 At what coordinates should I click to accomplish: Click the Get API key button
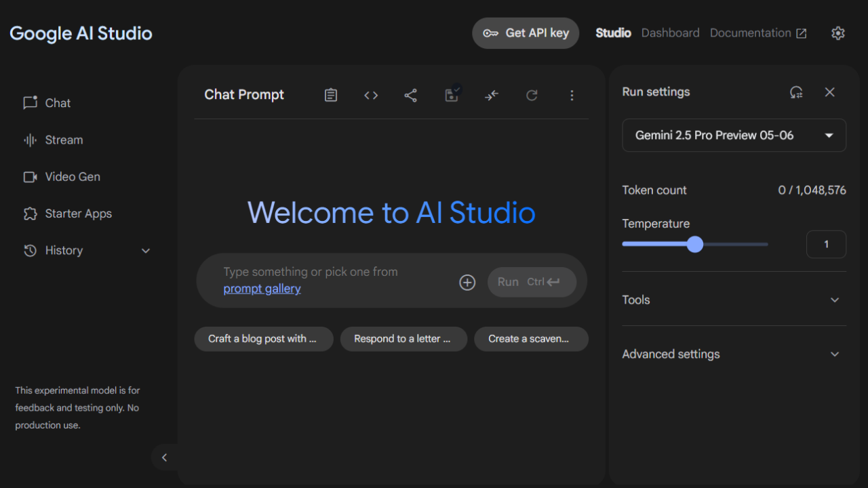(x=526, y=33)
